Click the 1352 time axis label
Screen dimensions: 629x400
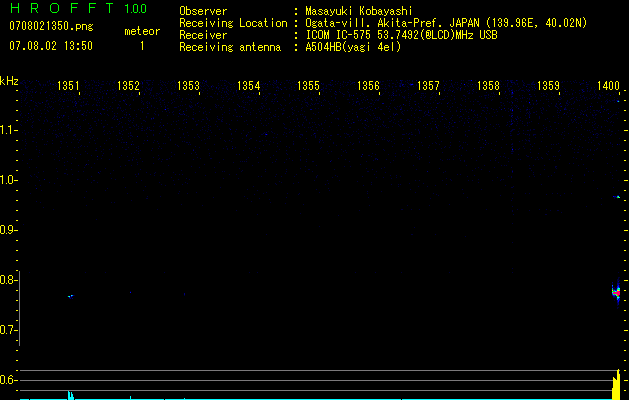(x=128, y=86)
